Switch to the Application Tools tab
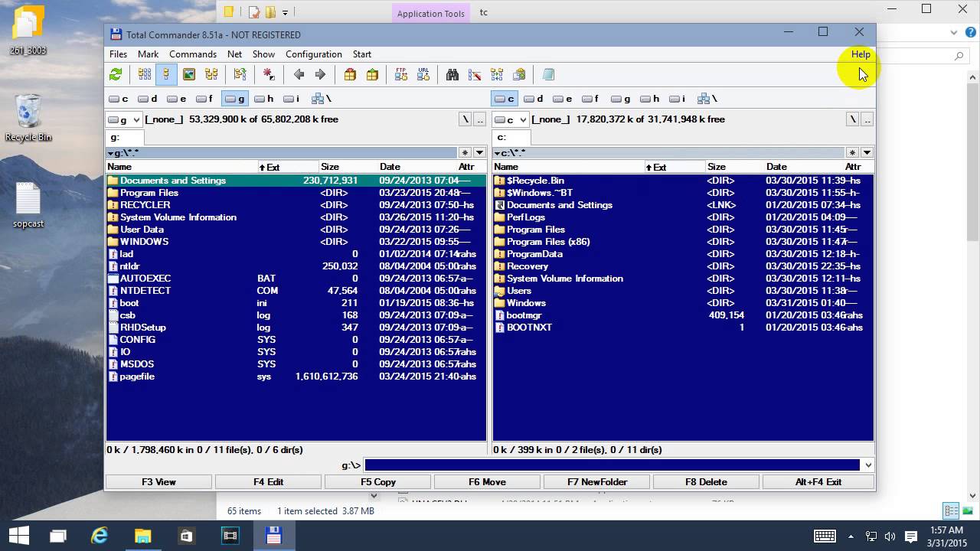Viewport: 980px width, 551px height. [x=430, y=13]
